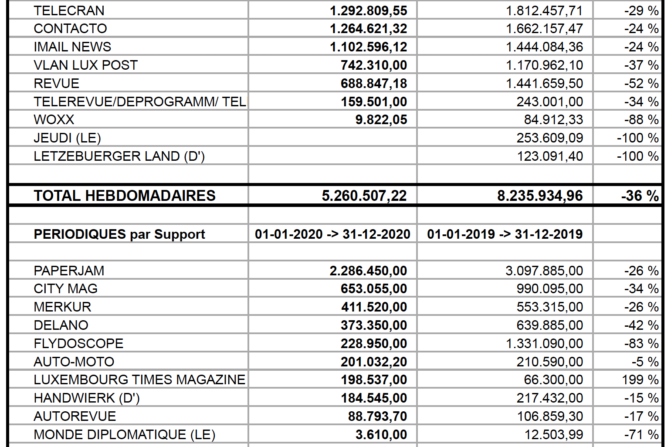This screenshot has width=671, height=447.
Task: Click IMAIL NEWS 2019 value 1.444.084,36
Action: pyautogui.click(x=544, y=47)
